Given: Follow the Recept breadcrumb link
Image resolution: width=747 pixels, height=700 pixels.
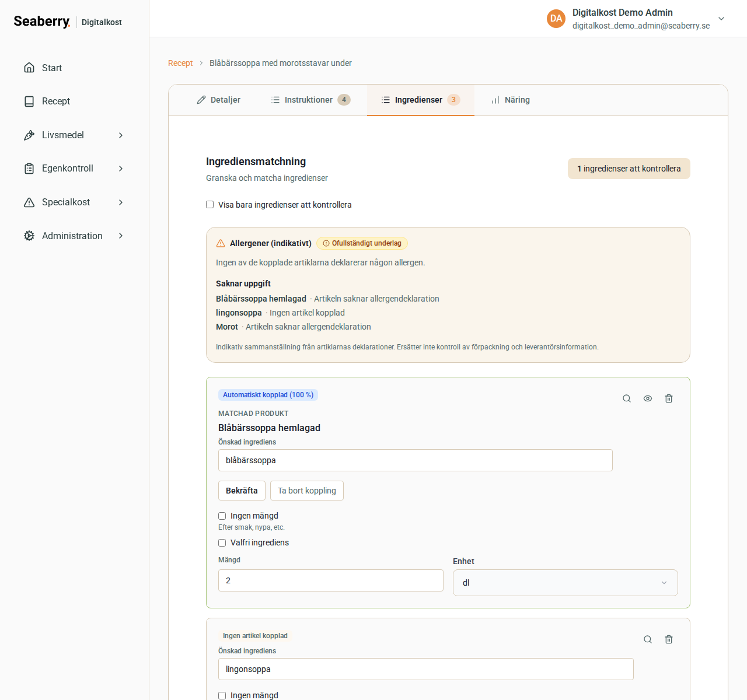Looking at the screenshot, I should click(180, 63).
